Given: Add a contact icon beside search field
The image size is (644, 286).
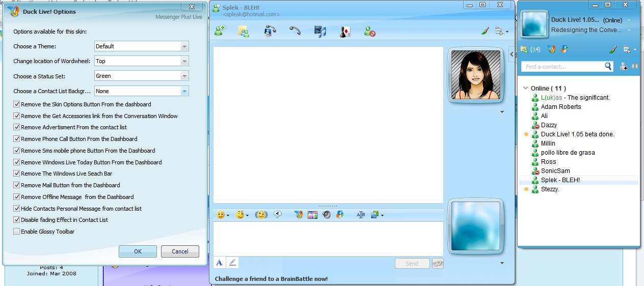Looking at the screenshot, I should (x=624, y=67).
